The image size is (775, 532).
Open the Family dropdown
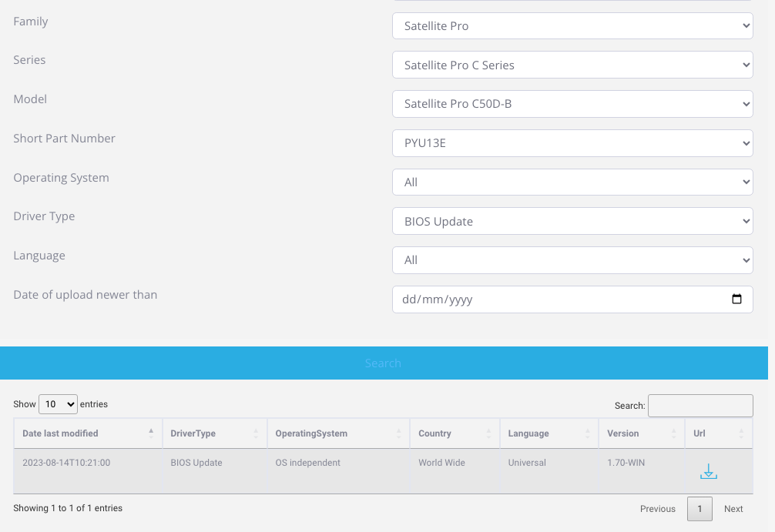572,25
